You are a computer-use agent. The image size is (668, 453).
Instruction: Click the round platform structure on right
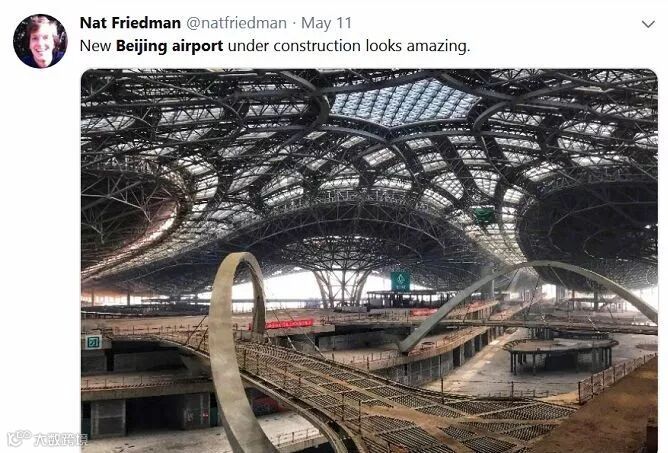coord(561,355)
